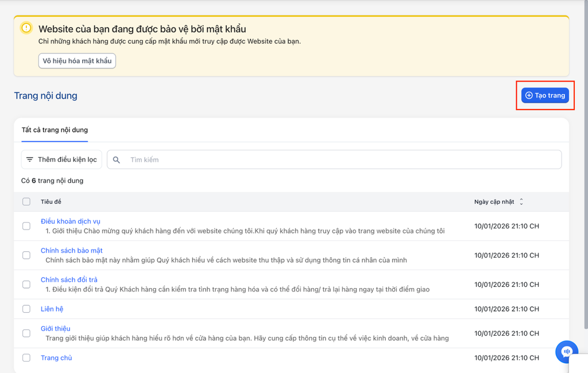This screenshot has width=588, height=373.
Task: Switch to Tất cả trang nội dung tab
Action: [x=55, y=130]
